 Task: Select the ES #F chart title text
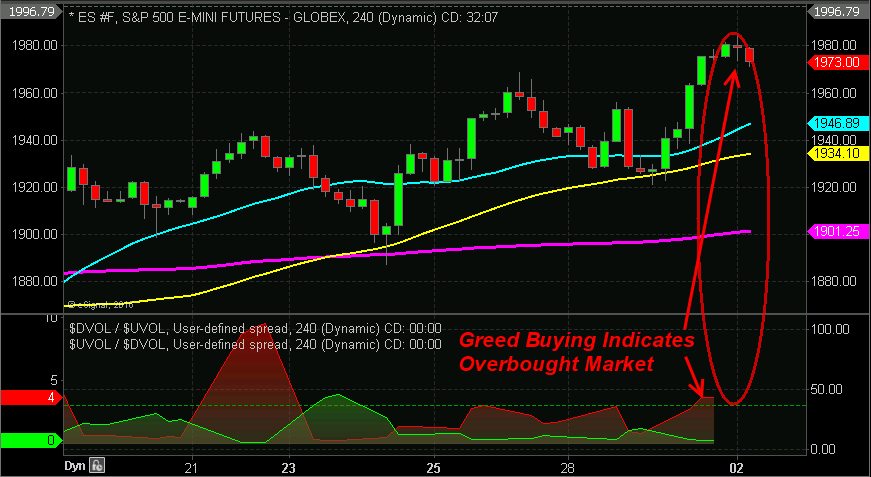click(x=283, y=17)
